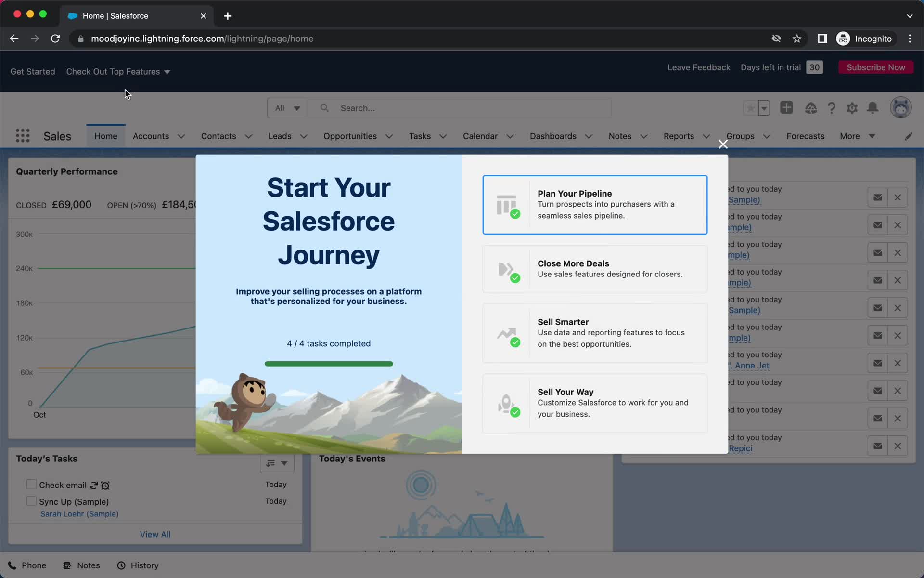Dismiss the Anne Jet assistant row
This screenshot has width=924, height=578.
click(x=898, y=363)
